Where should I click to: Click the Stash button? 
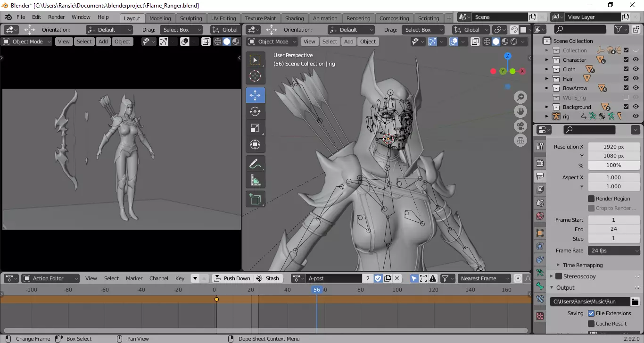pos(268,278)
